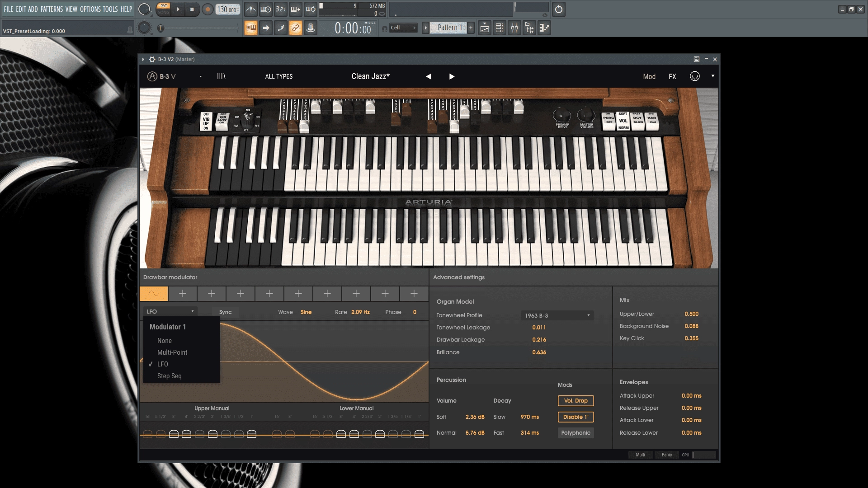Click the circular undo-history arrow icon
Image resolution: width=868 pixels, height=488 pixels.
(559, 9)
